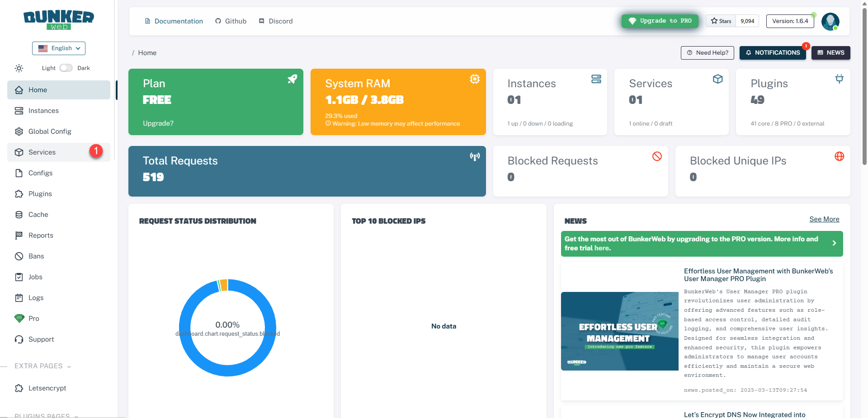This screenshot has height=418, width=868.
Task: Click the chip icon on System RAM card
Action: pyautogui.click(x=474, y=79)
